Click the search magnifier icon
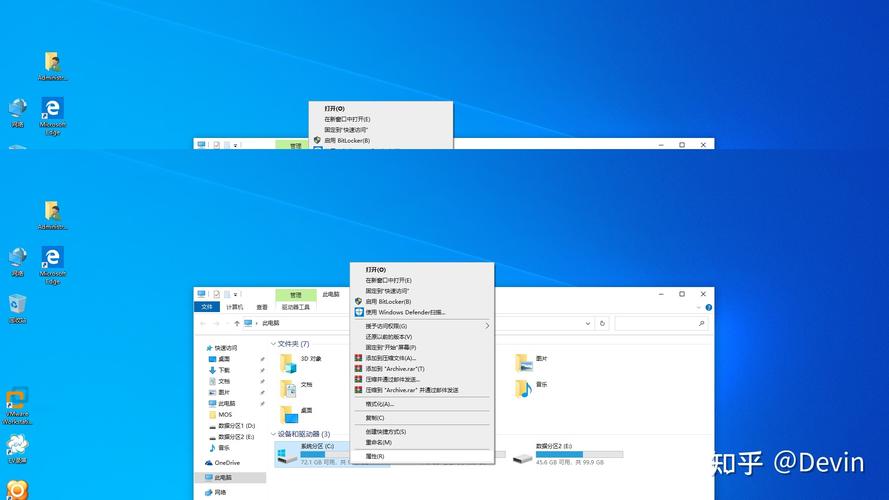 701,323
